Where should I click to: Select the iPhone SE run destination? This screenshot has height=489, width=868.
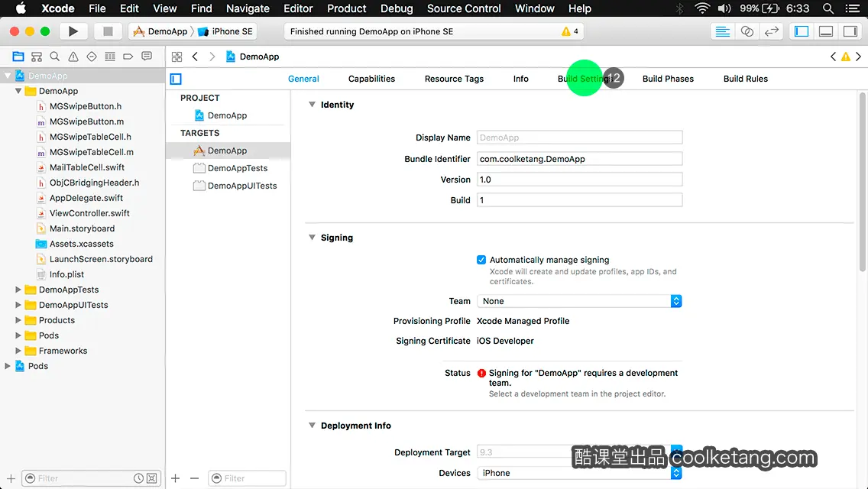click(x=226, y=31)
